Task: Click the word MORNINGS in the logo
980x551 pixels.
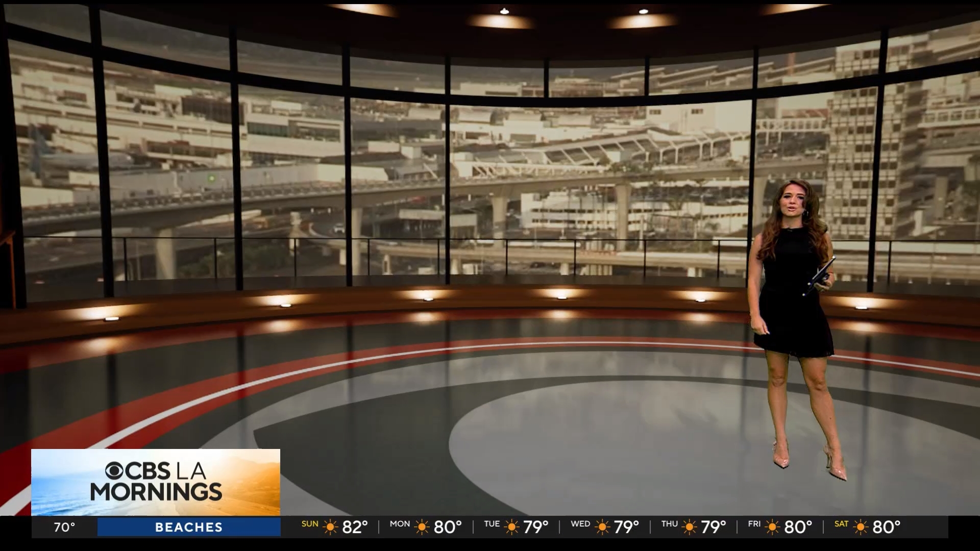Action: click(x=156, y=492)
